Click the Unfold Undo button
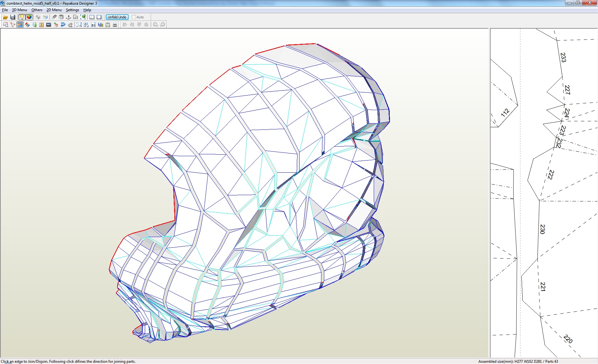 tap(117, 17)
